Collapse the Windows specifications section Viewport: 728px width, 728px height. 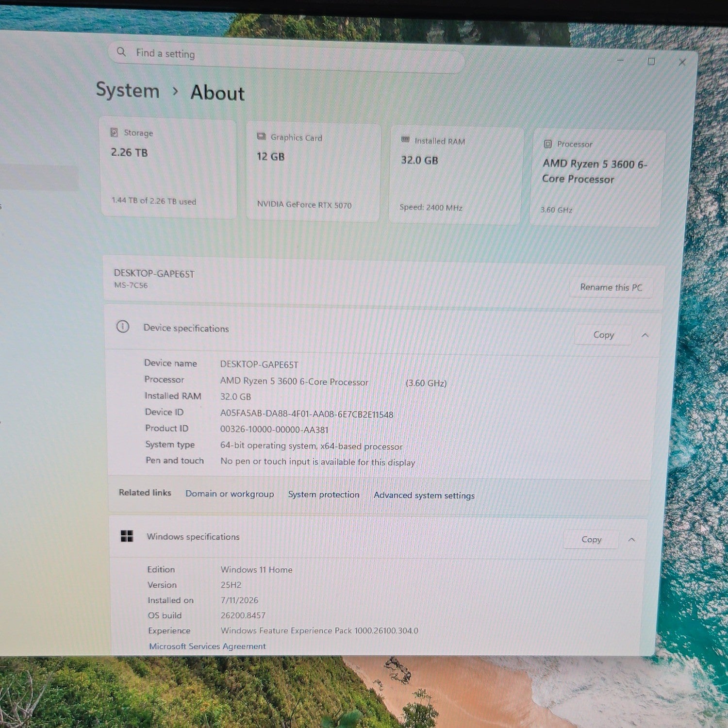click(631, 540)
